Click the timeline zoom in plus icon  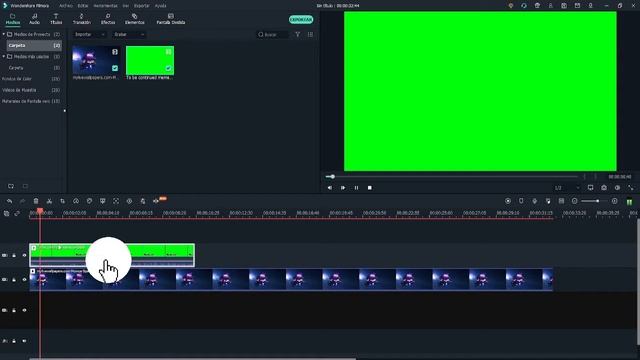pyautogui.click(x=615, y=201)
